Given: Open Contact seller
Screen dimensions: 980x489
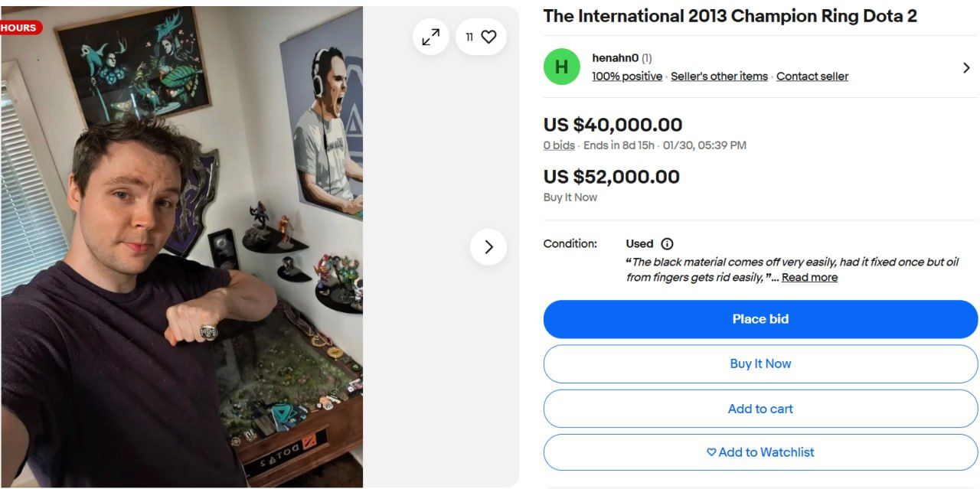Looking at the screenshot, I should point(812,76).
